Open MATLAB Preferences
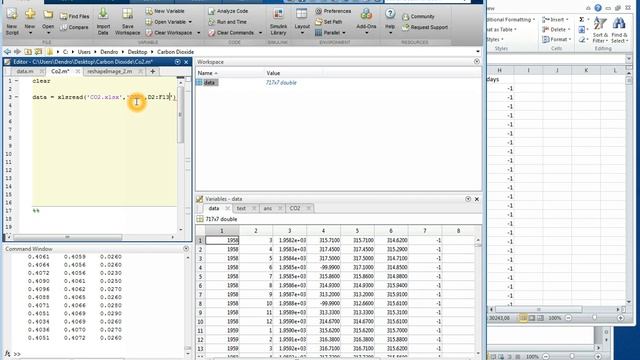Viewport: 640px width, 360px height. (x=333, y=11)
